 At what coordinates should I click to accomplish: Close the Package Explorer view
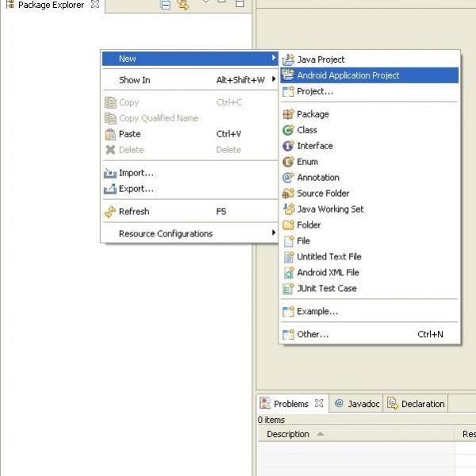(x=95, y=4)
